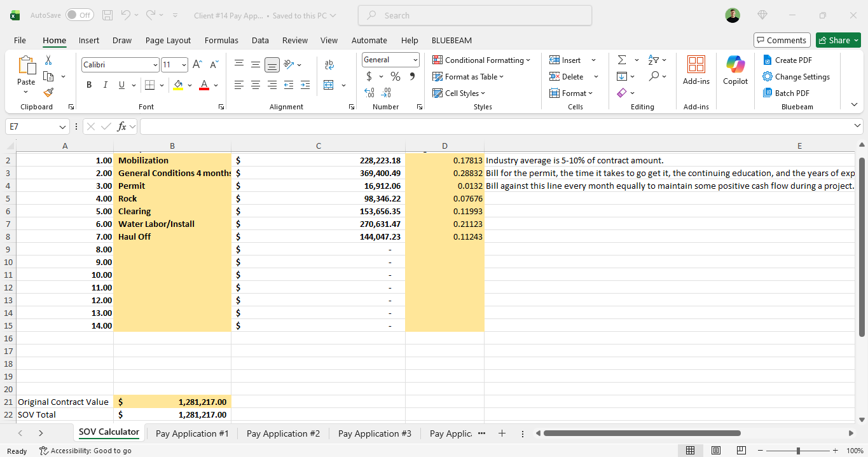Click the Wrap Text icon

click(x=329, y=65)
